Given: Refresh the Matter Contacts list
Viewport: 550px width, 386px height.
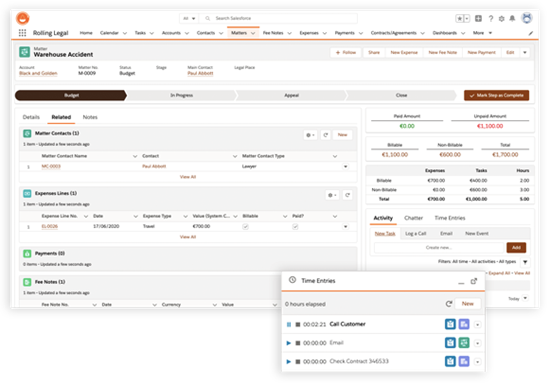Looking at the screenshot, I should pyautogui.click(x=326, y=135).
